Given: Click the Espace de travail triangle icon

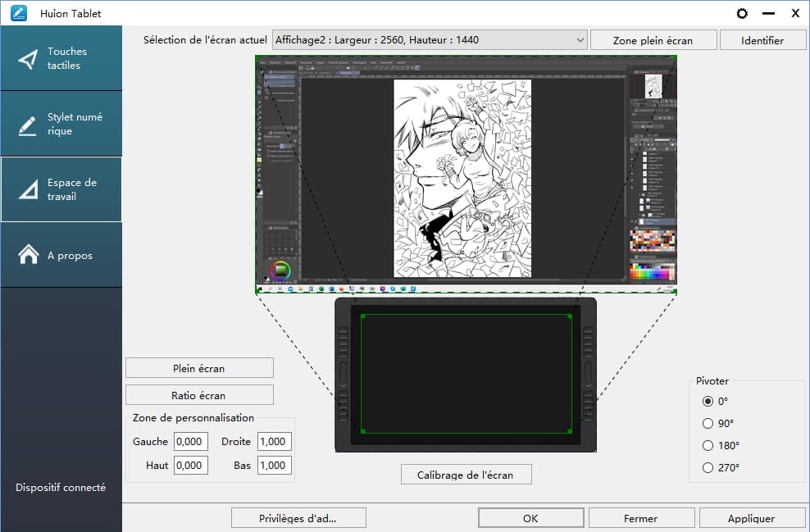Looking at the screenshot, I should [x=29, y=189].
